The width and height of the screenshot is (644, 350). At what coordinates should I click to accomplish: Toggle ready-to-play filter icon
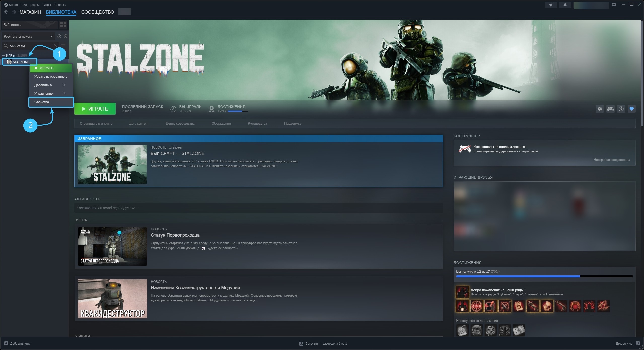(66, 36)
